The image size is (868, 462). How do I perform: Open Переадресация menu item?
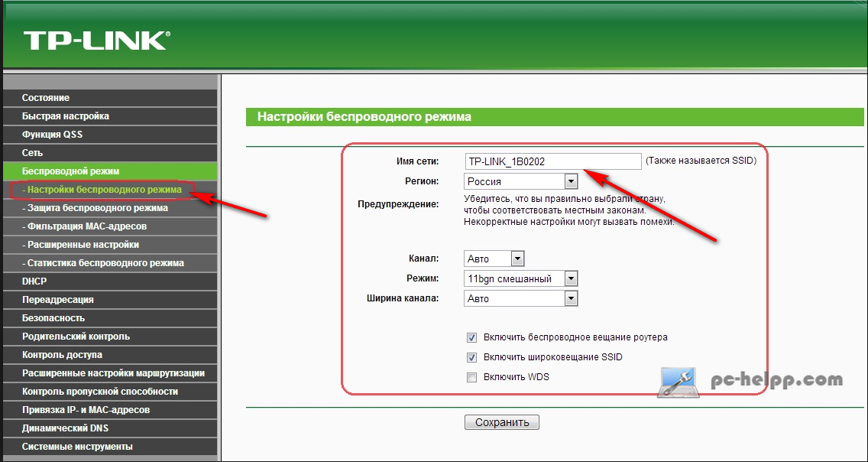coord(110,300)
